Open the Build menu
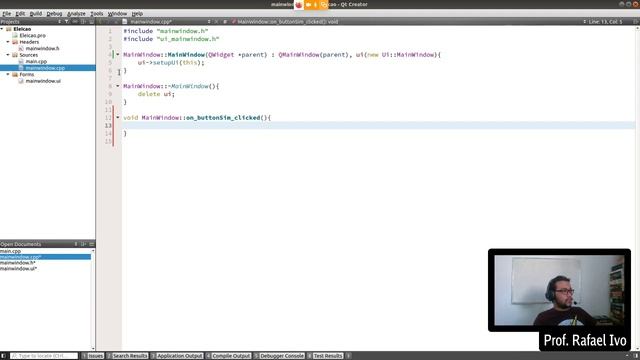The width and height of the screenshot is (640, 360). click(x=36, y=13)
